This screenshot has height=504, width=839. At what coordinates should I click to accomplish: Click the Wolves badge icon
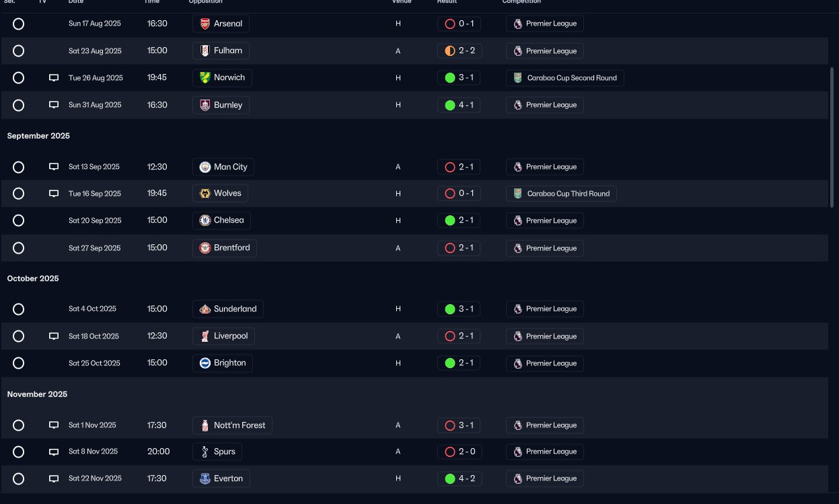click(x=205, y=194)
